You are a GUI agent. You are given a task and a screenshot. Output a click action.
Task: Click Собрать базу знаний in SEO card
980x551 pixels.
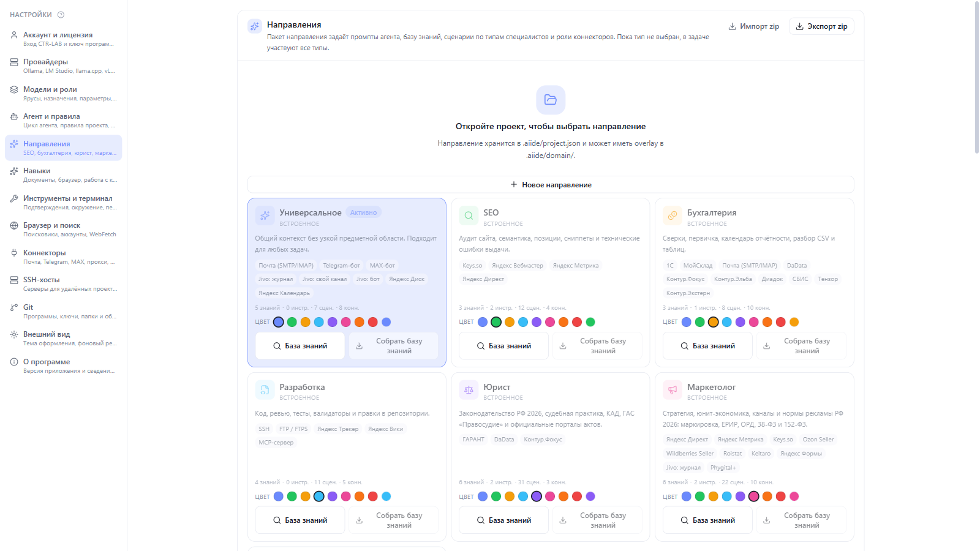[597, 346]
